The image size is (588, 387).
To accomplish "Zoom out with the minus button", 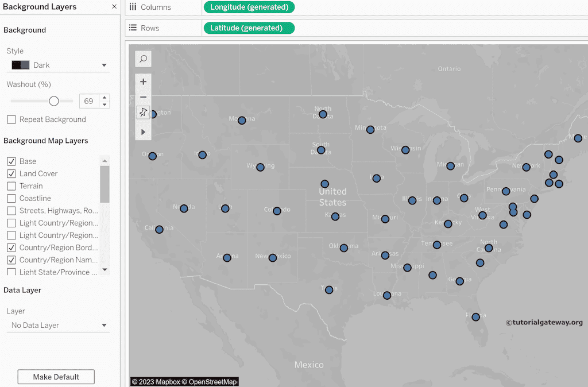I will coord(143,97).
